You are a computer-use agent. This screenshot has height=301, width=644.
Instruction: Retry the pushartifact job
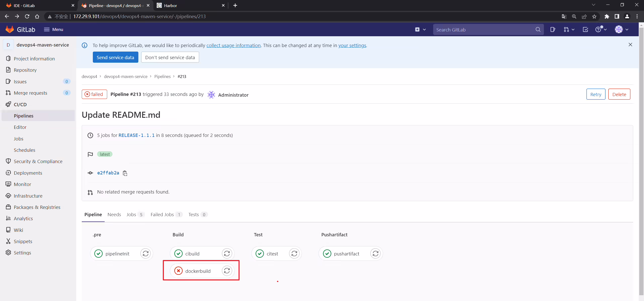[376, 253]
